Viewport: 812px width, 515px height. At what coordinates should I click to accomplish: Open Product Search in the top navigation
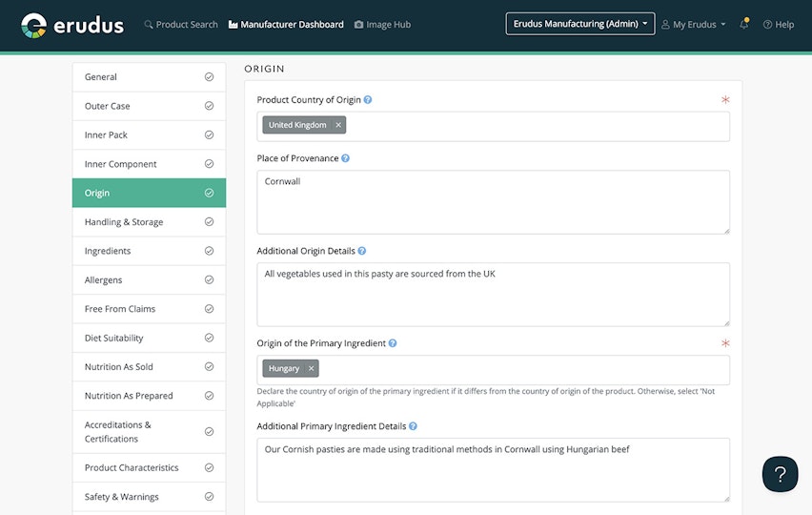pyautogui.click(x=181, y=25)
